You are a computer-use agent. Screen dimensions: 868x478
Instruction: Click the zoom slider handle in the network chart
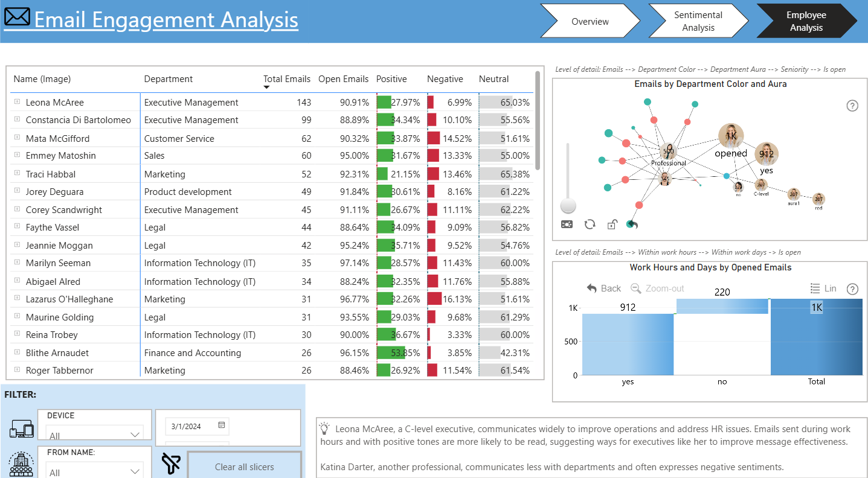[568, 205]
